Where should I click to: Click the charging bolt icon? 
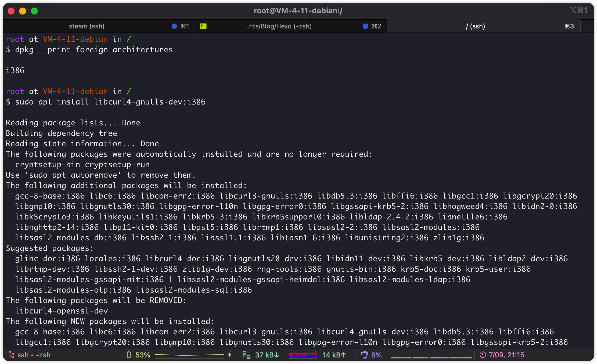click(230, 355)
